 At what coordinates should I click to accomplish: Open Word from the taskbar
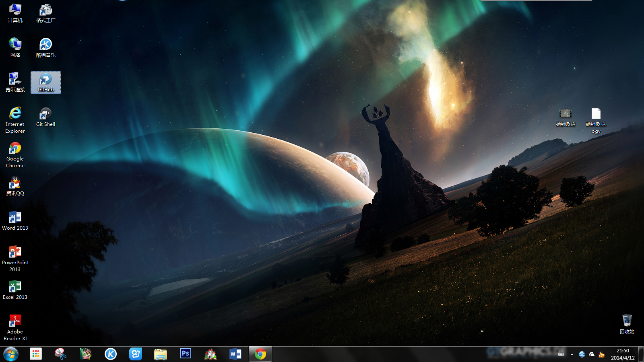pos(235,354)
